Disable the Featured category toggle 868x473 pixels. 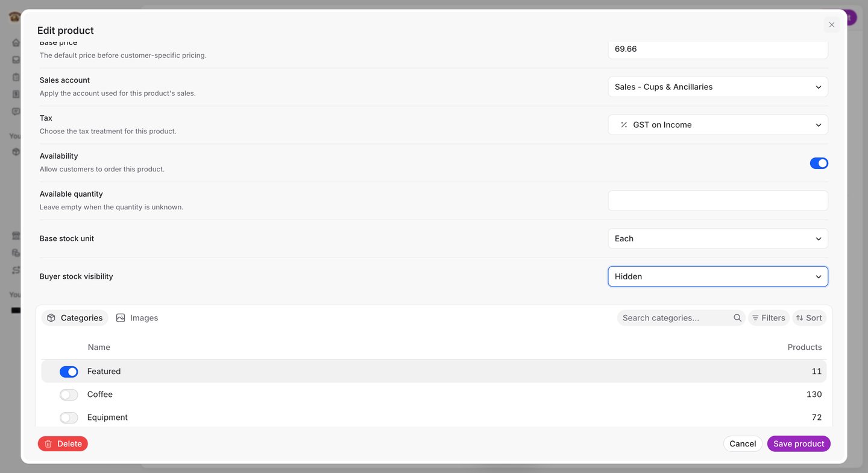pos(69,372)
